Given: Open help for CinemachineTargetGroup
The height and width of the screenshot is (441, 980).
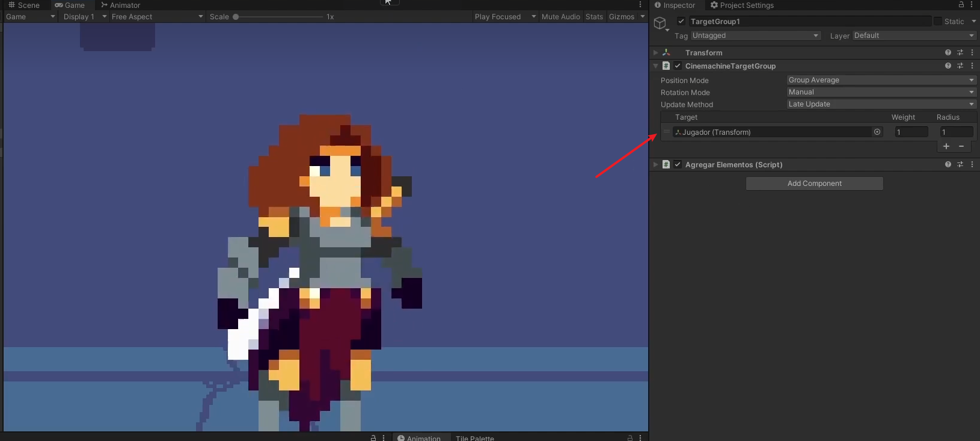Looking at the screenshot, I should (x=948, y=66).
